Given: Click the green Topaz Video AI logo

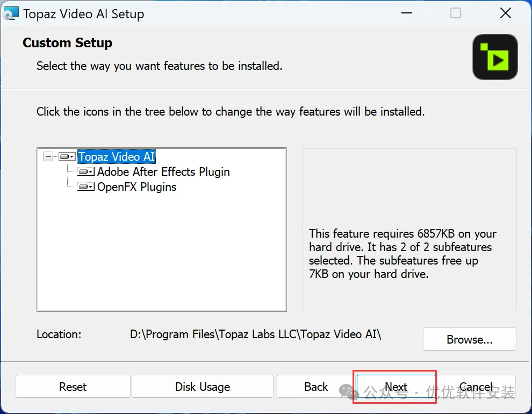Looking at the screenshot, I should tap(495, 57).
